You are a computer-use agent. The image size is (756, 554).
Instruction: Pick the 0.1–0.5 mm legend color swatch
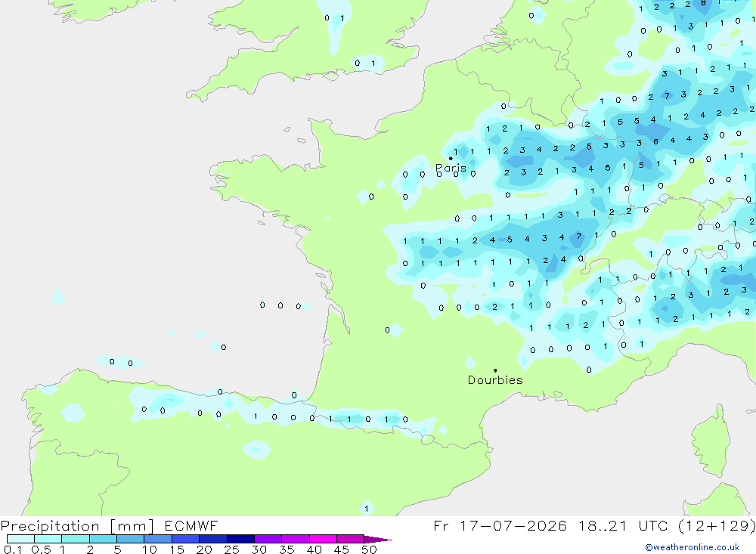pyautogui.click(x=20, y=539)
